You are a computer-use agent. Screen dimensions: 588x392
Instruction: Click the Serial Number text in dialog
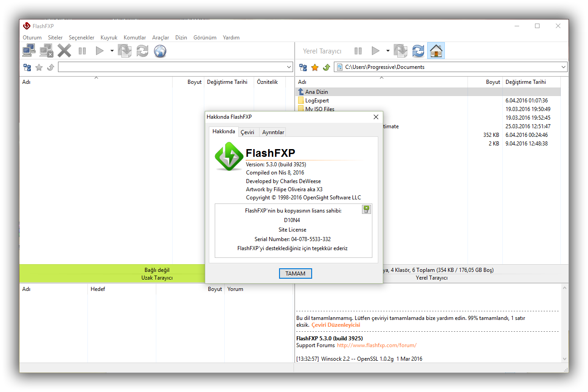click(293, 239)
